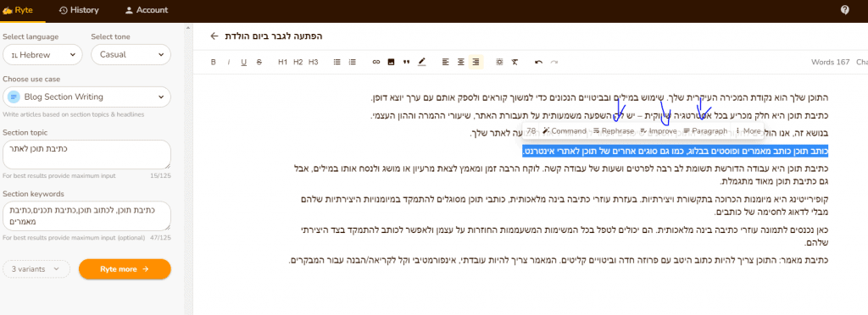Click the document title הפתעה לגבר ביום הולדת
Viewport: 868px width, 315px height.
[x=274, y=36]
